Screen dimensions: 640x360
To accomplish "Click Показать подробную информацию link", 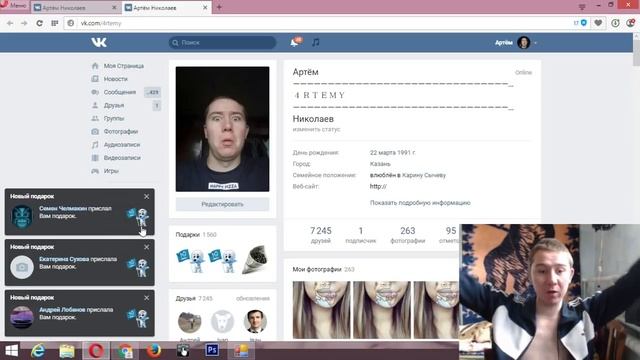I will tap(420, 202).
